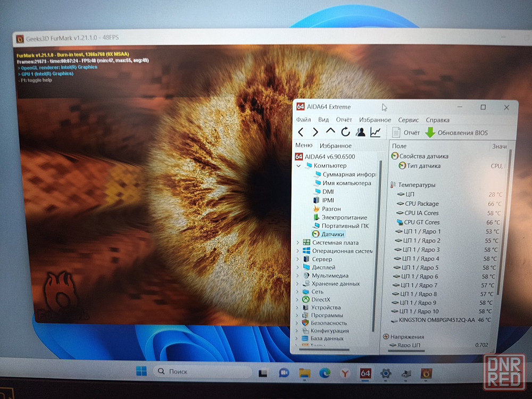The width and height of the screenshot is (532, 399).
Task: Expand the Сервер node
Action: tap(297, 259)
